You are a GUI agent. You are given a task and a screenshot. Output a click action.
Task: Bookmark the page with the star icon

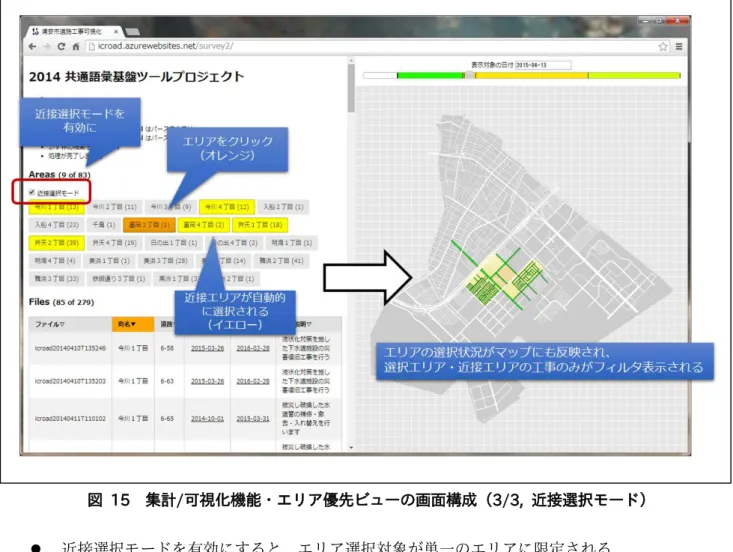pos(663,46)
